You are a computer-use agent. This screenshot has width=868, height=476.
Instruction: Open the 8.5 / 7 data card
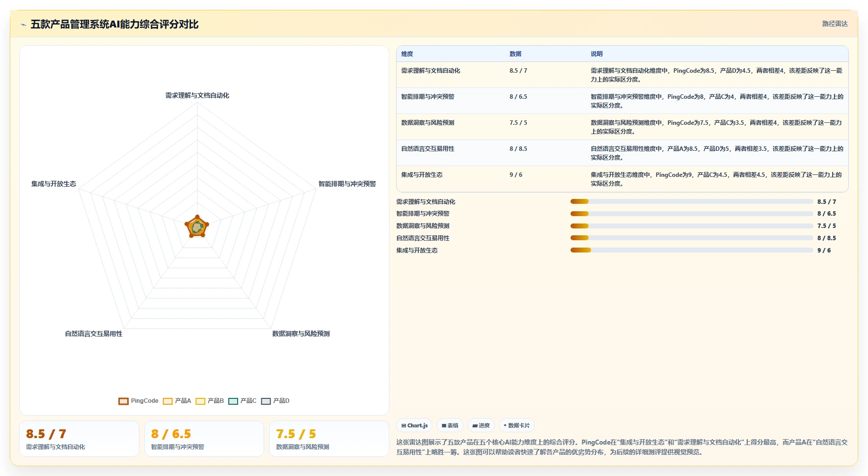79,439
